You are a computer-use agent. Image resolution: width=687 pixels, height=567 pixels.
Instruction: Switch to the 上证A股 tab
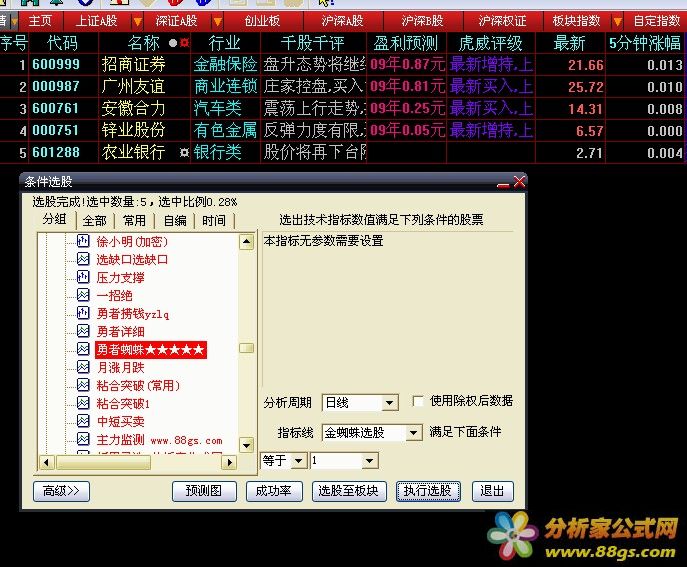(x=96, y=21)
